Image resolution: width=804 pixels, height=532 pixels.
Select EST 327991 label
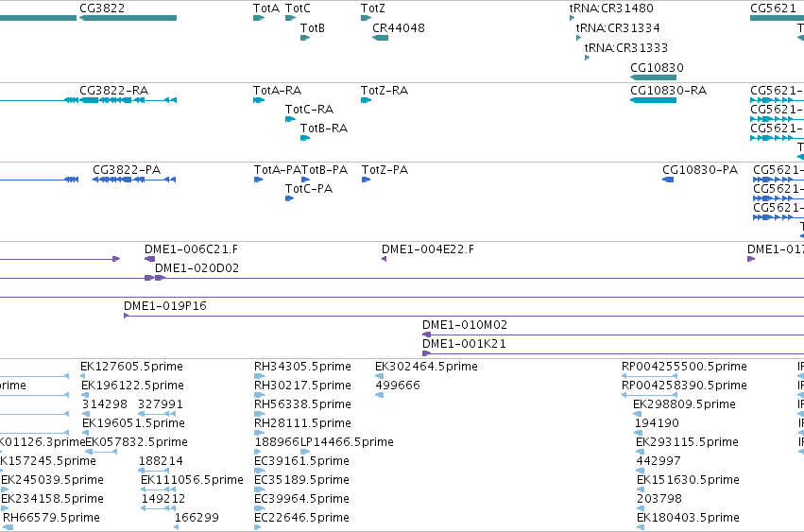161,404
